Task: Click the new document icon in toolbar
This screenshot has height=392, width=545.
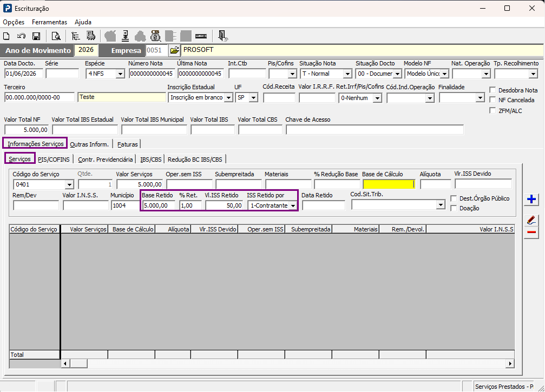Action: [x=6, y=36]
